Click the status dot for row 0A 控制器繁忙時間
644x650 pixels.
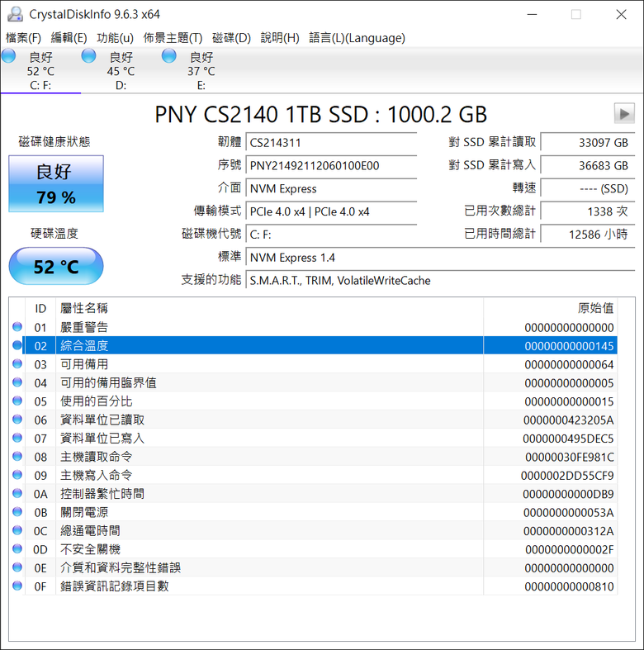click(x=17, y=493)
